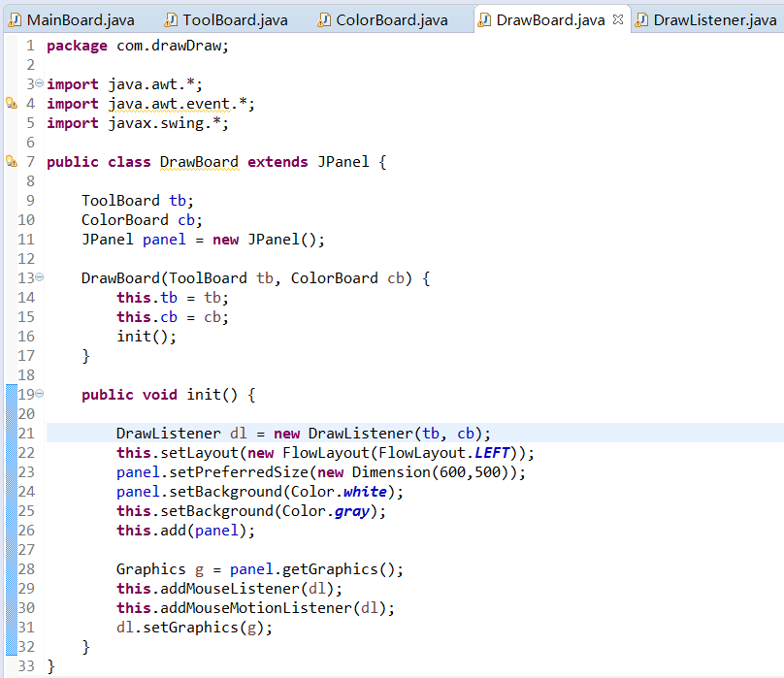Click 'public void init()' method signature
Screen dimensions: 784x678
pos(160,395)
